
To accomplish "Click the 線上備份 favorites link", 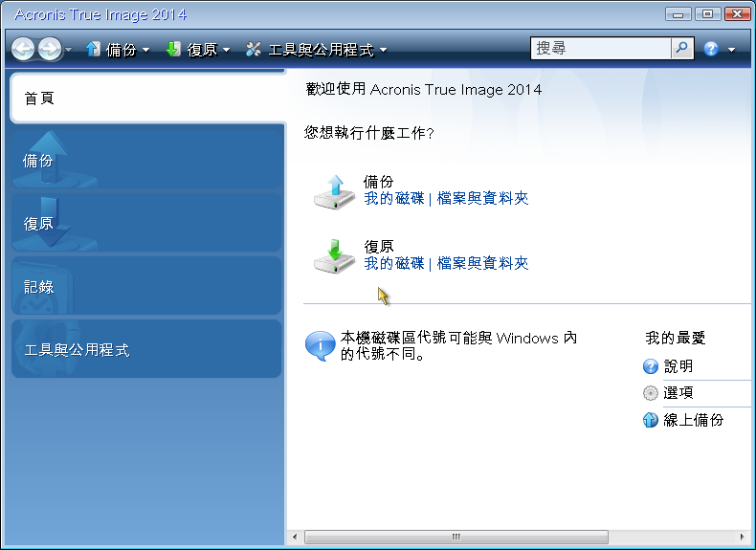I will 694,420.
